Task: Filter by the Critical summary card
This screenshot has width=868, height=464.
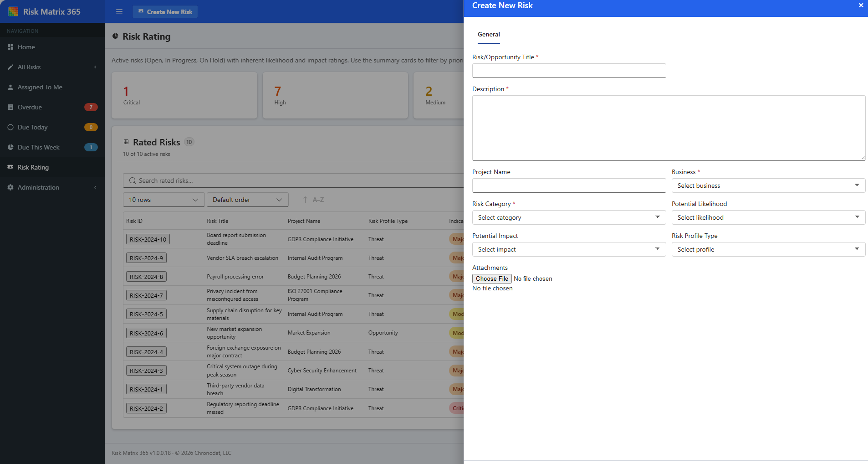Action: (x=184, y=95)
